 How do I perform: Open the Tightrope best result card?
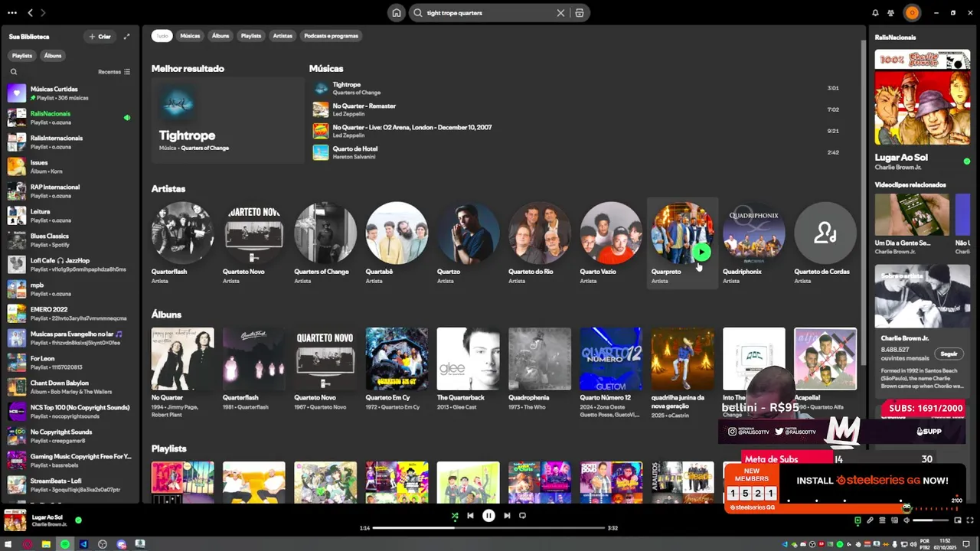227,120
